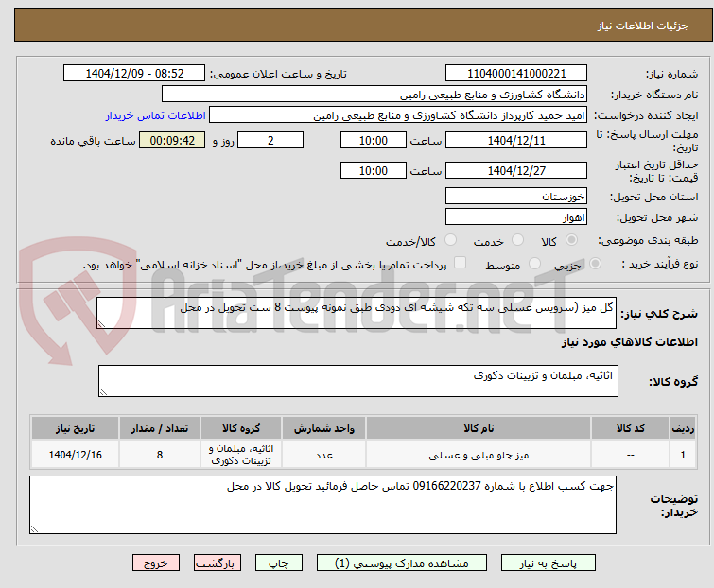This screenshot has height=588, width=714.
Task: Click the remaining days field showing 2
Action: [x=270, y=140]
